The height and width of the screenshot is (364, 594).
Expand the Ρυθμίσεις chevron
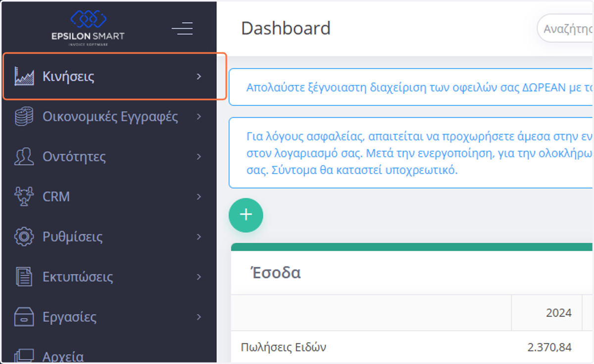pyautogui.click(x=199, y=237)
